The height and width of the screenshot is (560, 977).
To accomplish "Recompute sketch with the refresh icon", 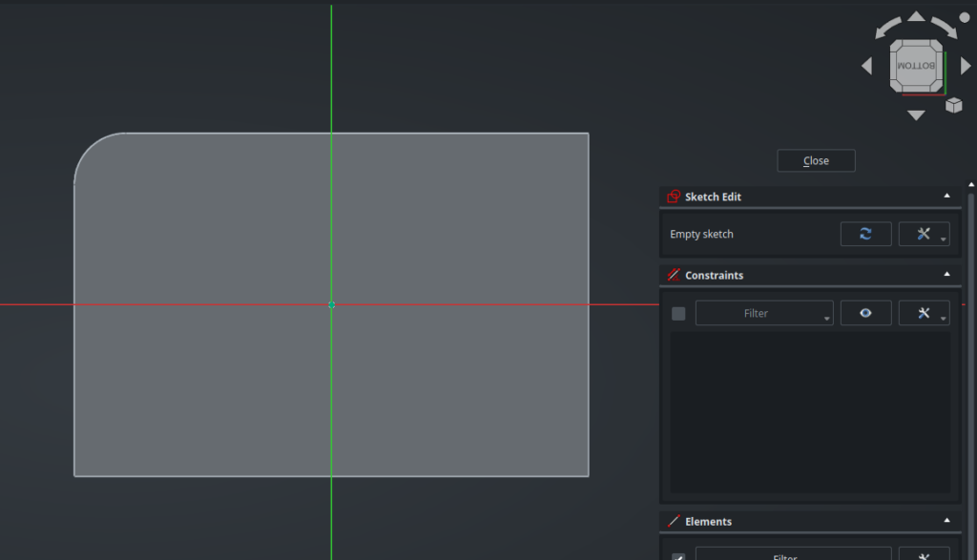I will 865,234.
